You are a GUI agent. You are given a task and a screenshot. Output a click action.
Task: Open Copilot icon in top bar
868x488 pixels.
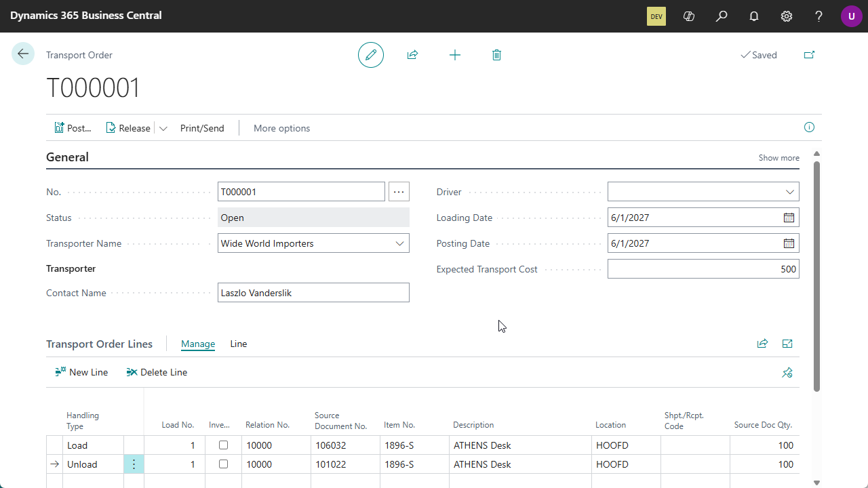tap(689, 16)
